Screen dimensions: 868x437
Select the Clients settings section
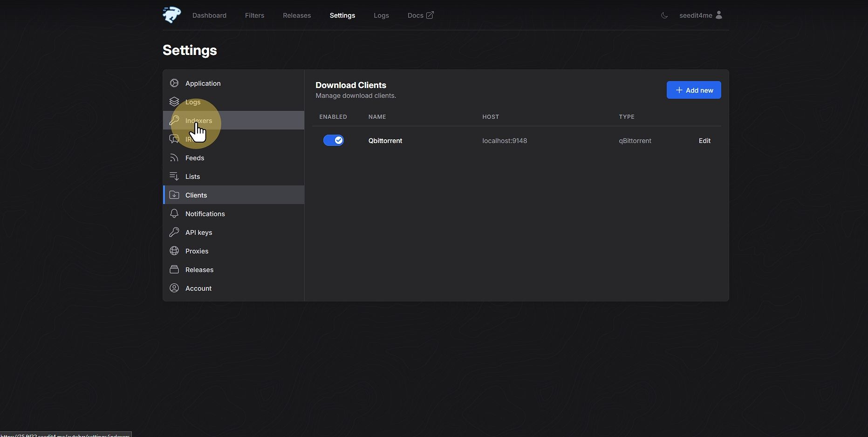[233, 195]
